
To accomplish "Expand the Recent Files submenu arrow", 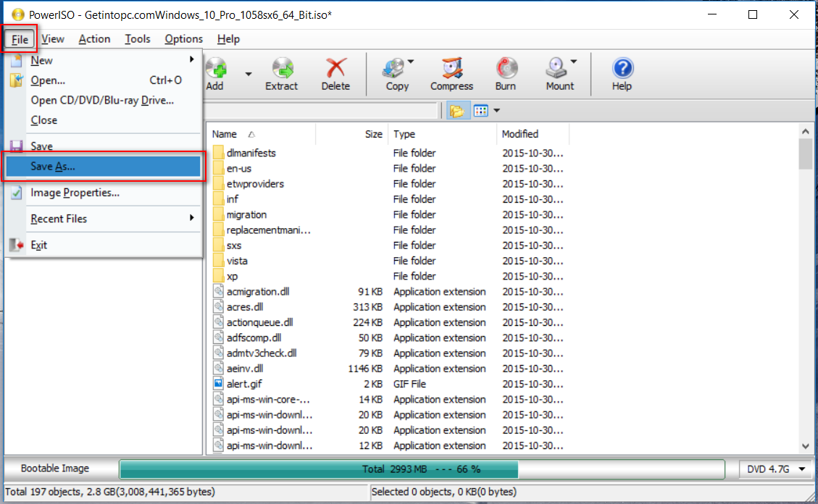I will coord(192,218).
